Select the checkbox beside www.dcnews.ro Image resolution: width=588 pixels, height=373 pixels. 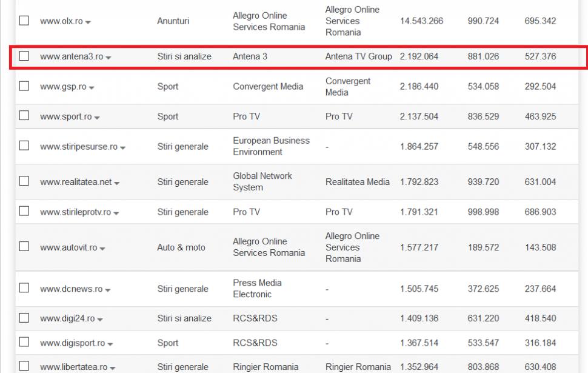[24, 288]
